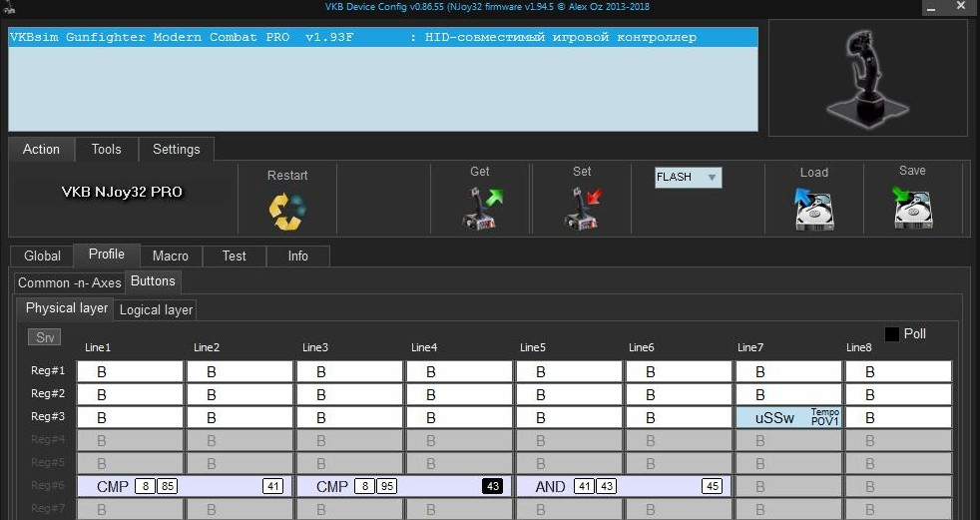The height and width of the screenshot is (520, 980).
Task: Open the Settings tab
Action: point(177,150)
